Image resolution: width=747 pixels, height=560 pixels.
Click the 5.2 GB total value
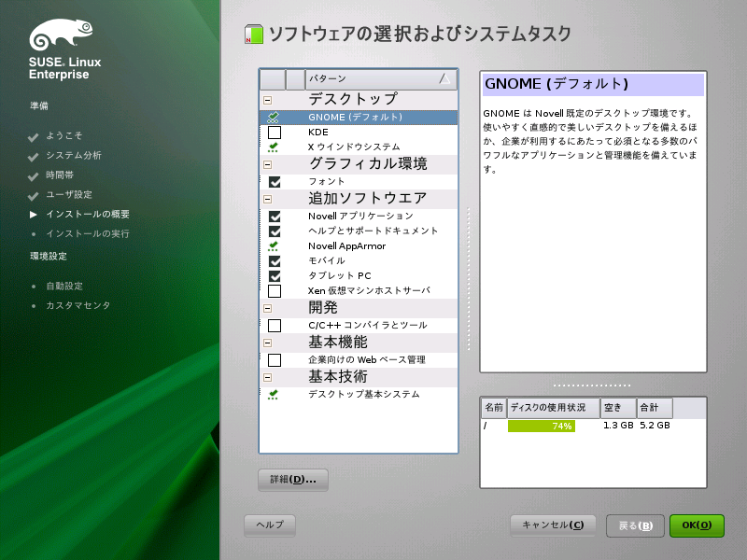tap(655, 426)
